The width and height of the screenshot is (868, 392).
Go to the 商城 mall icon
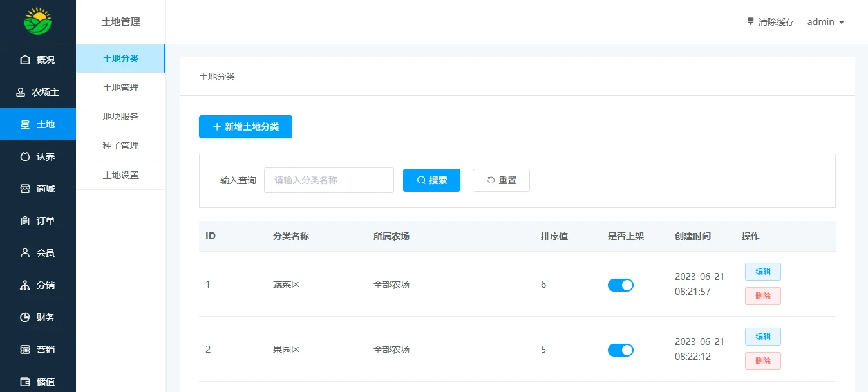pos(25,189)
